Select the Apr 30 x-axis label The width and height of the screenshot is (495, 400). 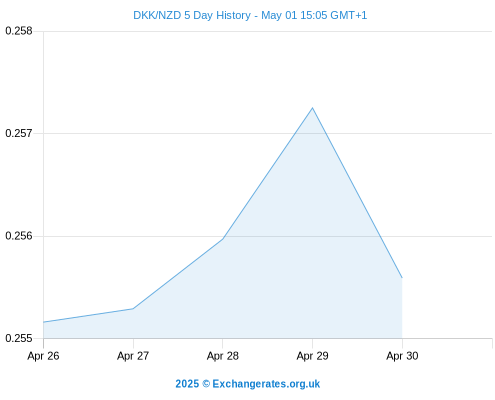point(402,356)
